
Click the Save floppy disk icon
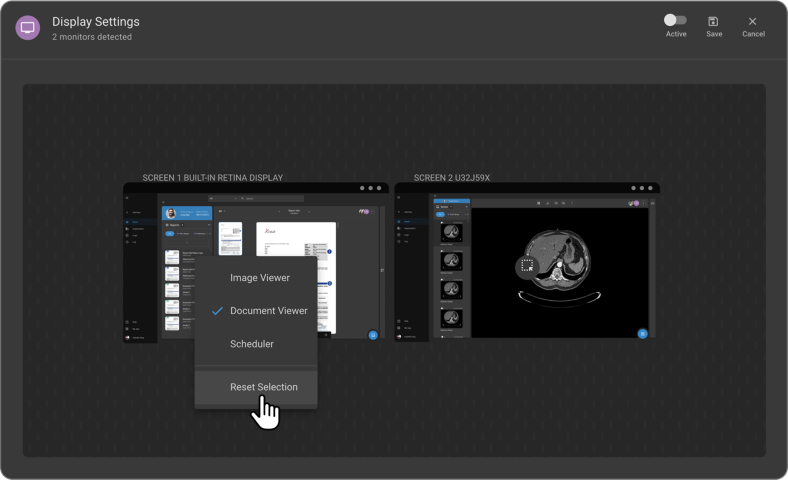(713, 21)
